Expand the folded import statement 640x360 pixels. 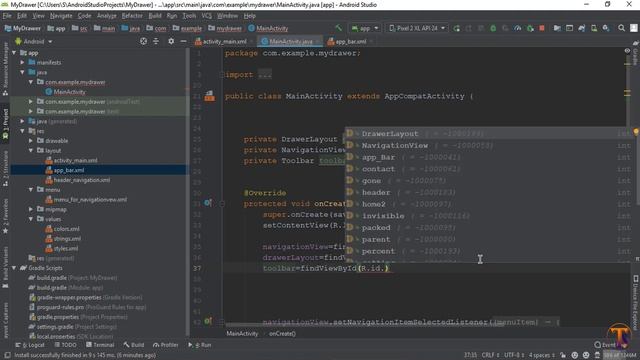tap(265, 75)
